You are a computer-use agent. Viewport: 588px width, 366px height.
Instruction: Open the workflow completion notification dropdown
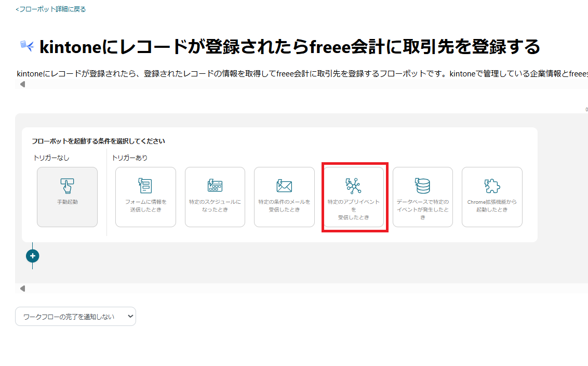[75, 316]
